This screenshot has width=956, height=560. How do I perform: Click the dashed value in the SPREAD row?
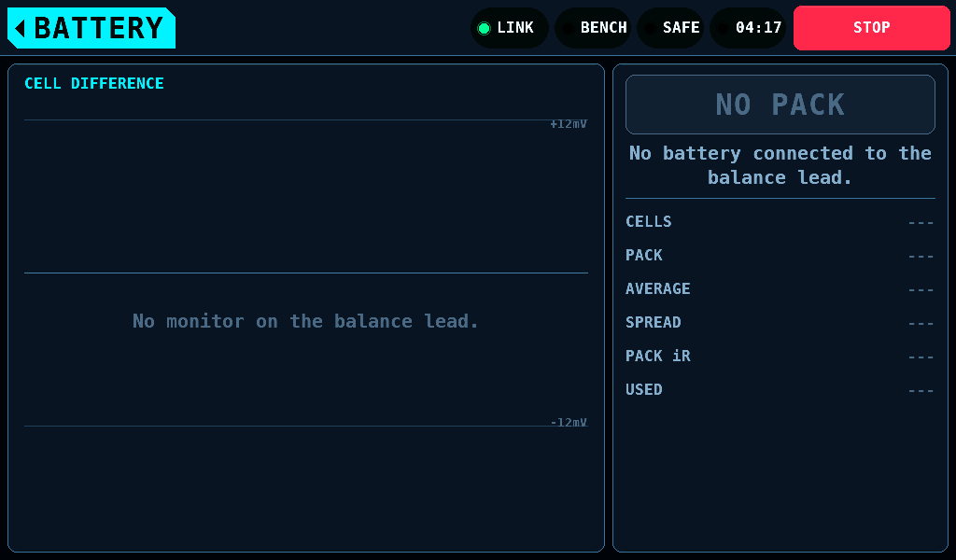tap(921, 324)
